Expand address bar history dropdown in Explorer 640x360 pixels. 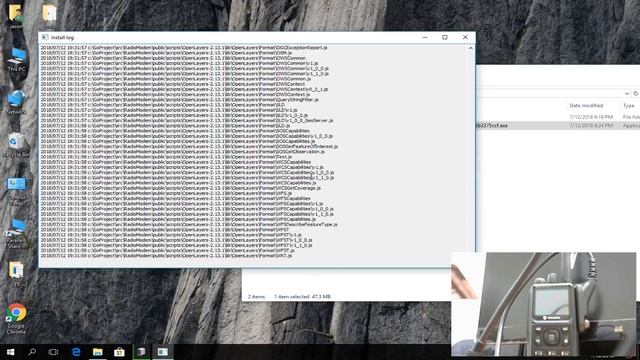tap(627, 93)
